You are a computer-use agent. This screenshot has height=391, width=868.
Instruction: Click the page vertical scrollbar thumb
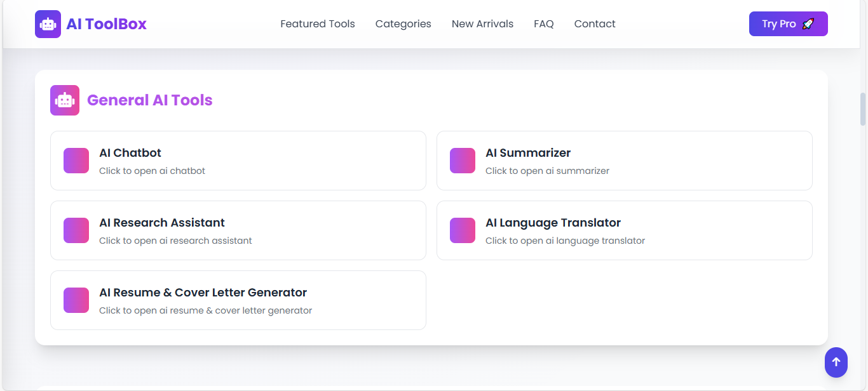pyautogui.click(x=863, y=109)
